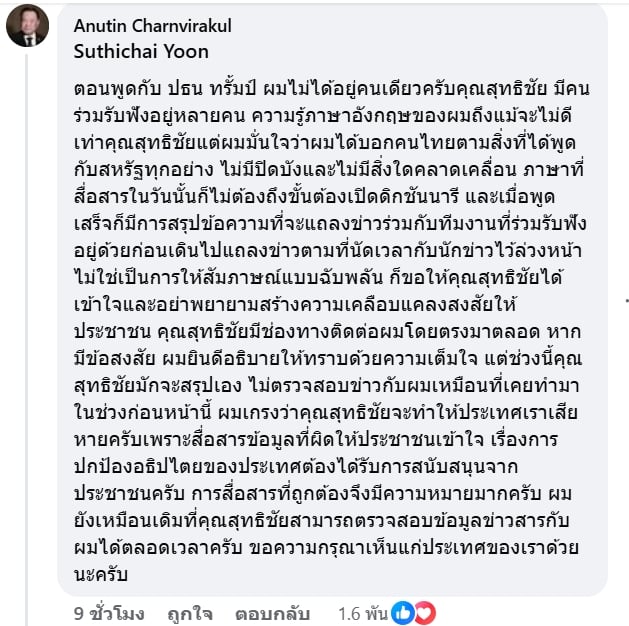This screenshot has width=629, height=626.
Task: Click Anutin Charnvirakul's profile picture
Action: tap(27, 29)
